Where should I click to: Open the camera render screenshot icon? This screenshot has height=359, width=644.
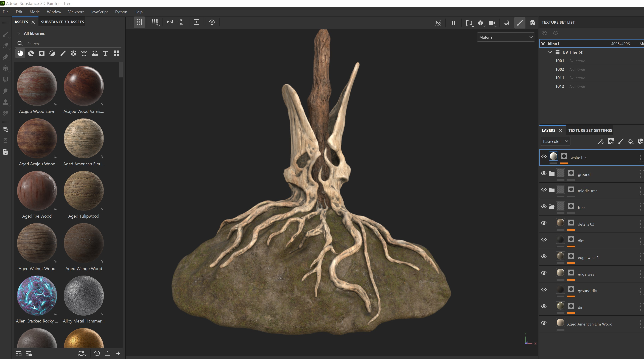(x=532, y=23)
